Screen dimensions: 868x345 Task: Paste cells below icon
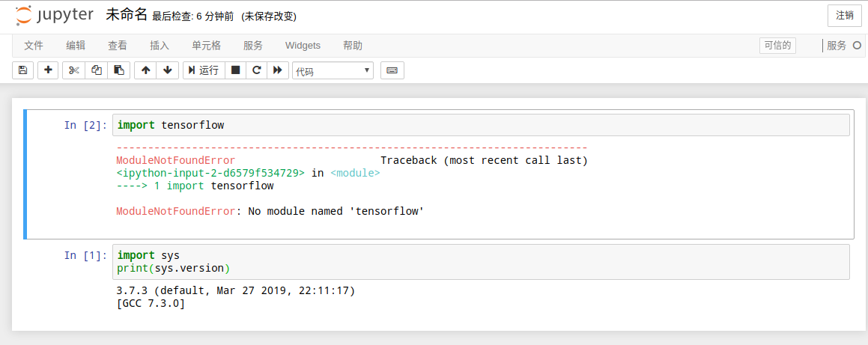[x=118, y=70]
